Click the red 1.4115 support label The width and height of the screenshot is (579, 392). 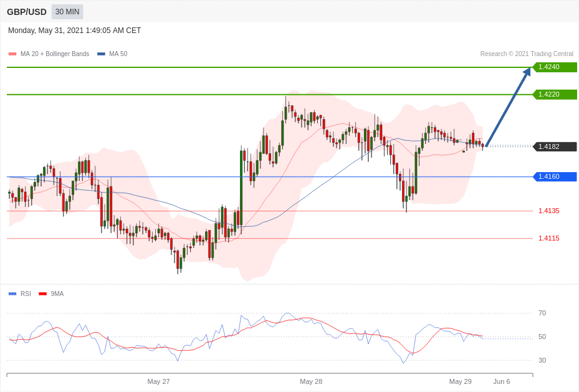[x=548, y=239]
